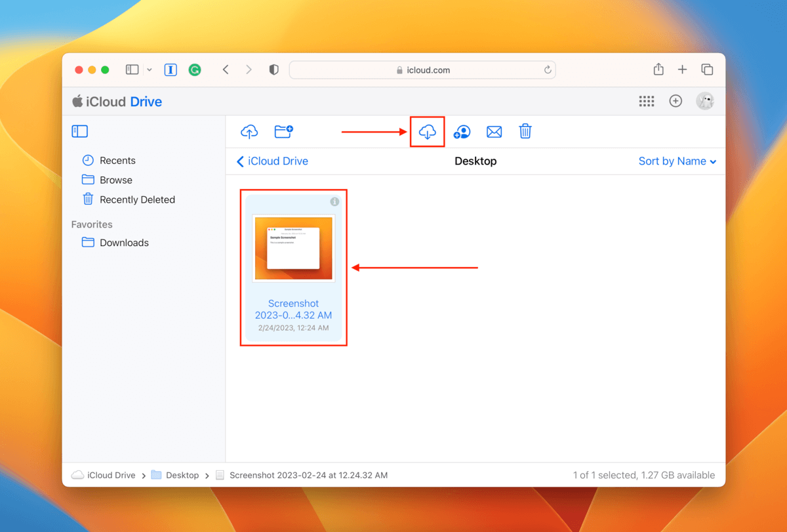
Task: Go back to iCloud Drive
Action: 272,161
